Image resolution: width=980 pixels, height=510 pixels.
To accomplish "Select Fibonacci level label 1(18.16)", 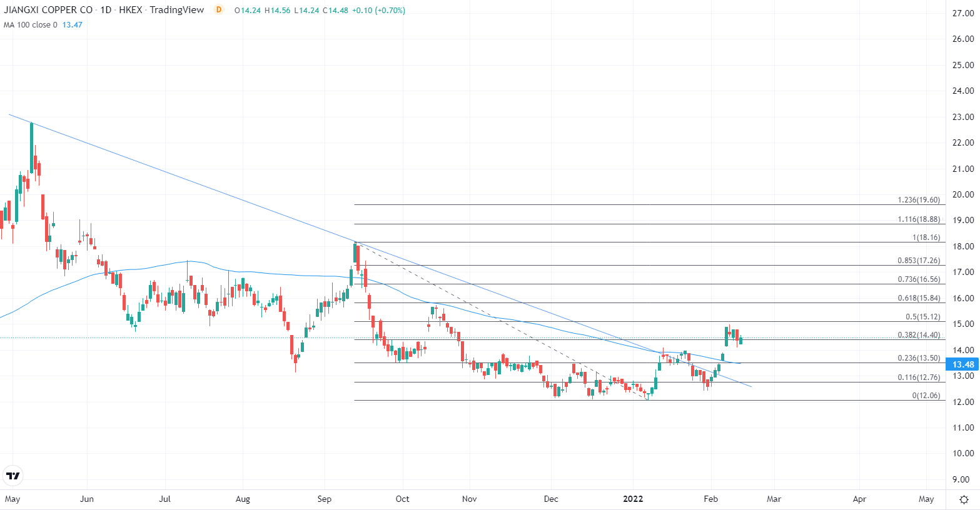I will coord(926,237).
